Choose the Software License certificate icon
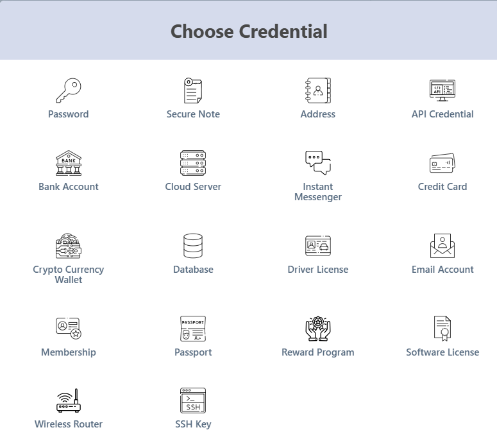Viewport: 497px width, 448px height. pos(442,329)
